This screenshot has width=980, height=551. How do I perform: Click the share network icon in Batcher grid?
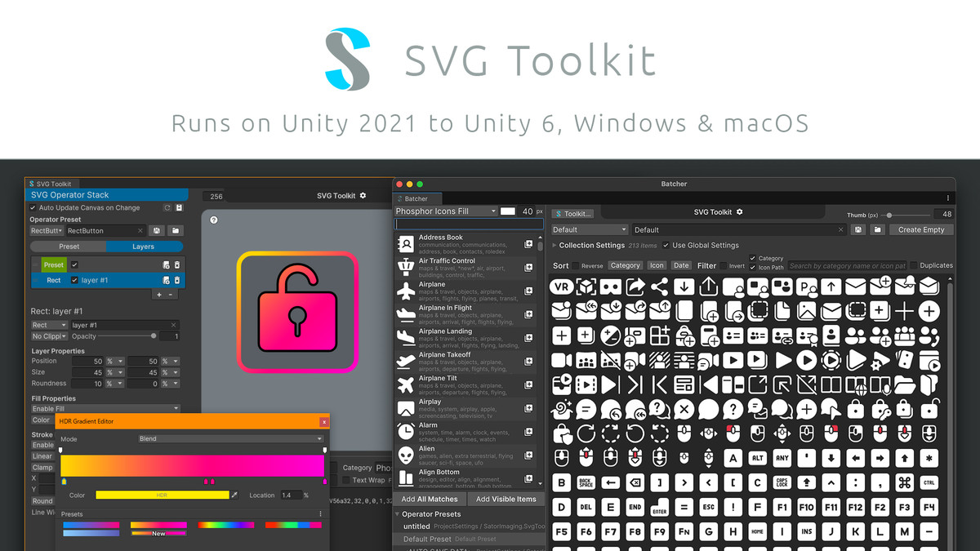tap(659, 286)
